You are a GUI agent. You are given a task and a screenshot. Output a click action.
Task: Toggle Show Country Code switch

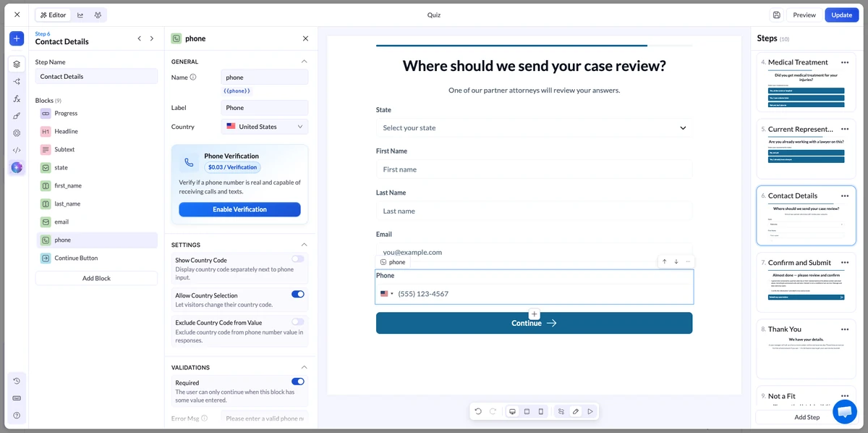[x=298, y=258]
